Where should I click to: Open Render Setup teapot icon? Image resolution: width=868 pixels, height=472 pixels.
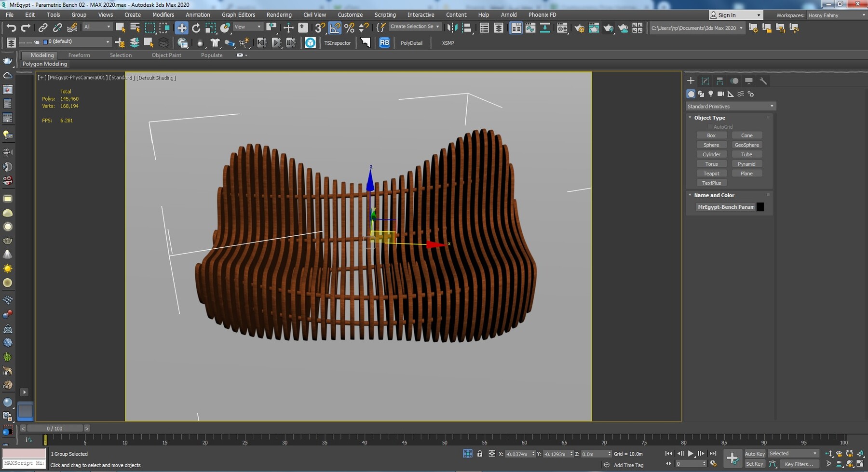tap(579, 28)
